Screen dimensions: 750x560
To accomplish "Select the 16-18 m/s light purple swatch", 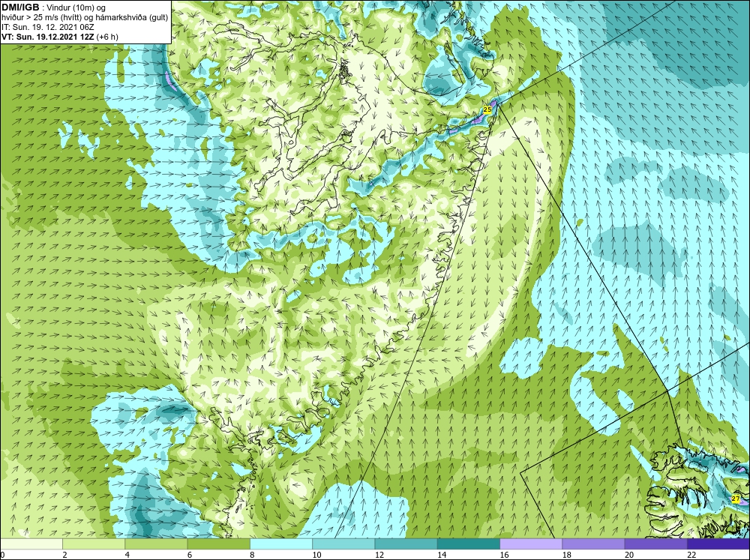I will point(531,544).
